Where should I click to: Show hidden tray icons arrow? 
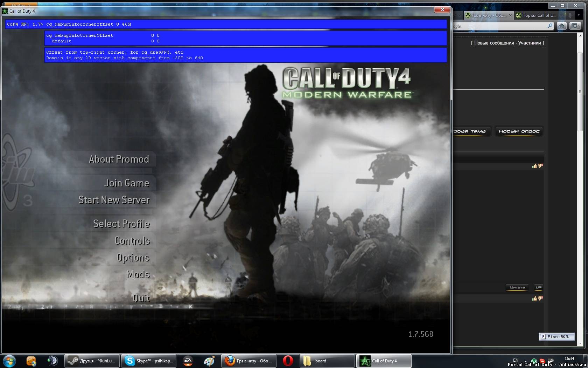point(525,361)
